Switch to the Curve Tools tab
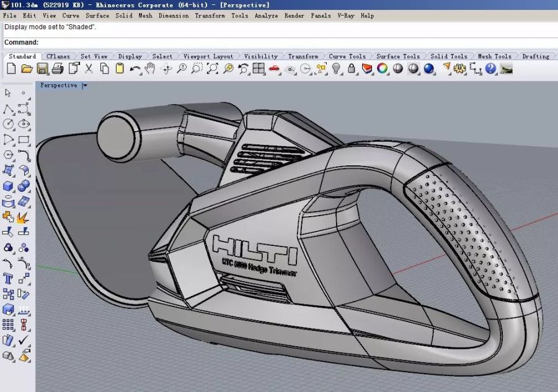Screen dimensions: 558x392 pyautogui.click(x=347, y=56)
